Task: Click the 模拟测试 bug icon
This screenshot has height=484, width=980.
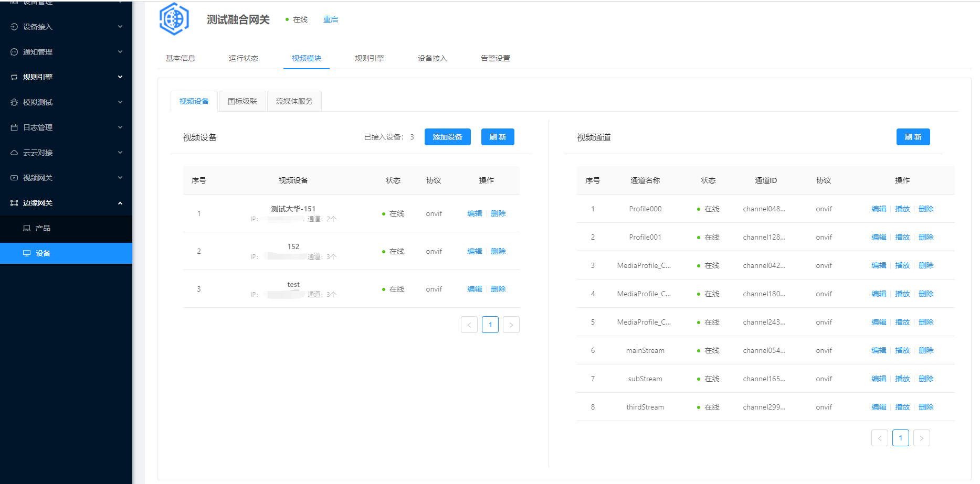Action: (x=14, y=102)
